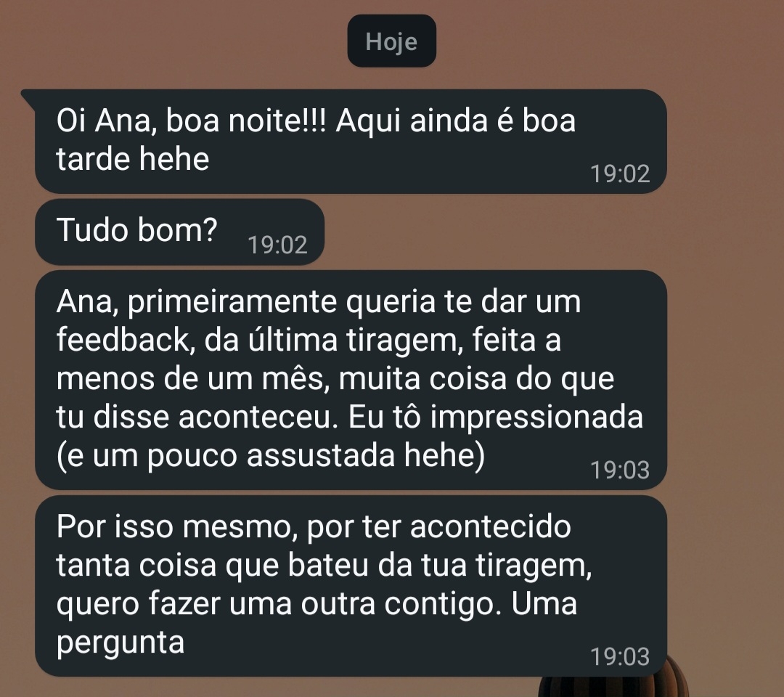Click the word "aconteceu." in the third message
Image resolution: width=784 pixels, height=697 pixels.
[x=255, y=417]
